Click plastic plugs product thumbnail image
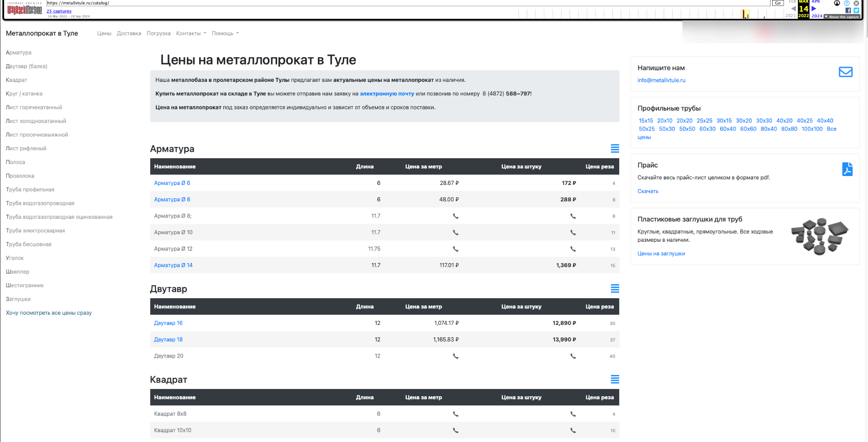Viewport: 868px width, 442px height. 820,236
